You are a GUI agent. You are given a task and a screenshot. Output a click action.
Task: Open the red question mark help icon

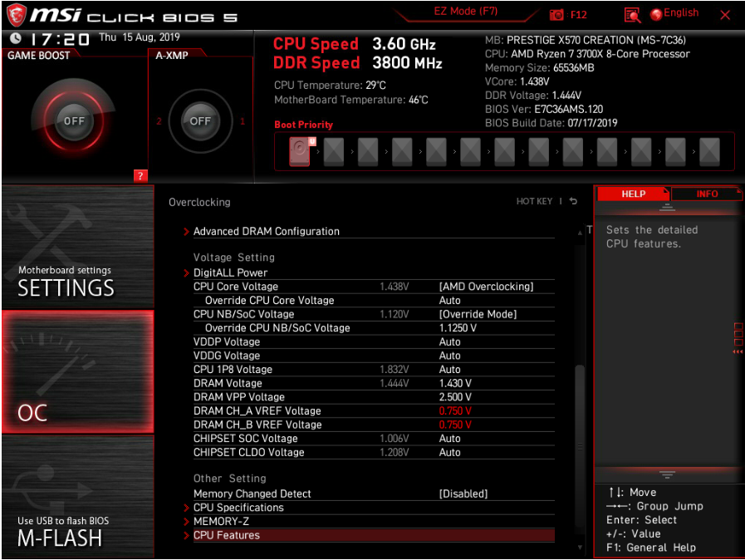click(140, 176)
